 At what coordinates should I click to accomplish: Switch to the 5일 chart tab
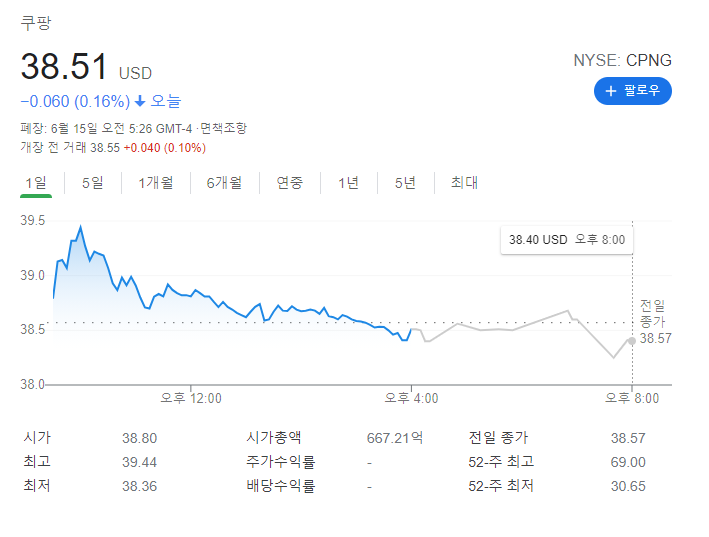(x=93, y=183)
